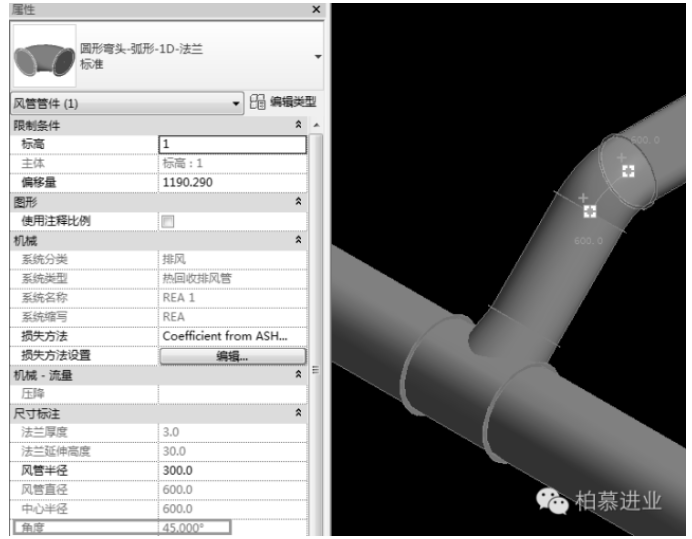Click the 编辑类型 edit type icon

(x=257, y=102)
